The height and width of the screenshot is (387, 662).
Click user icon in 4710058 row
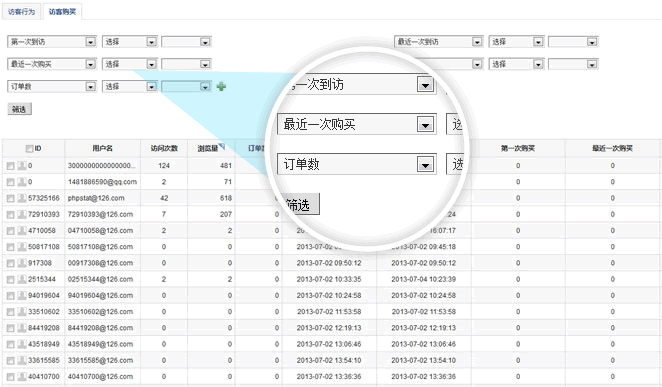tap(22, 230)
